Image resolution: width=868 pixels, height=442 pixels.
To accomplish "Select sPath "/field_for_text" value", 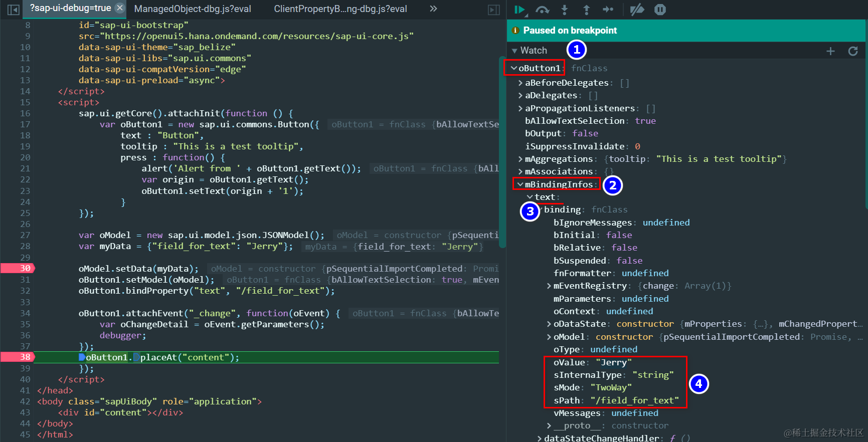I will click(x=634, y=400).
